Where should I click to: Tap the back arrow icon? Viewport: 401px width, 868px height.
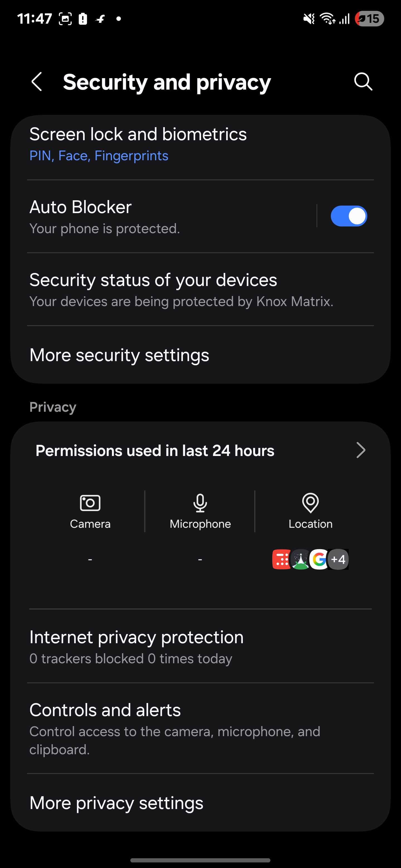[37, 82]
